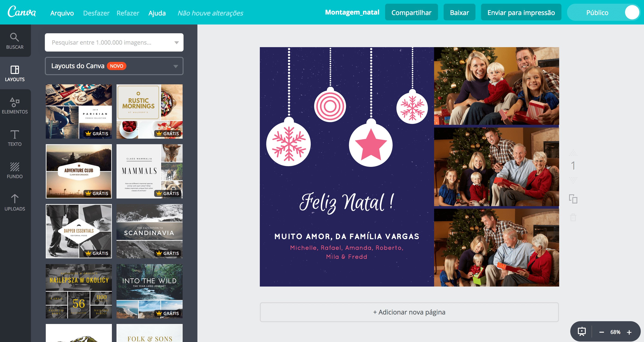Click the Montagem_natal design title
This screenshot has width=644, height=342.
pyautogui.click(x=352, y=12)
